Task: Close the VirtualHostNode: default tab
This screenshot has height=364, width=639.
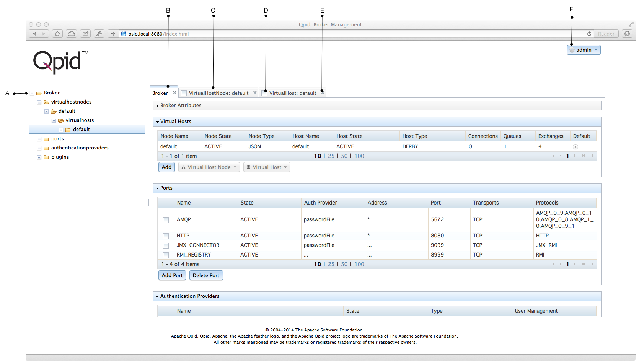Action: 255,93
